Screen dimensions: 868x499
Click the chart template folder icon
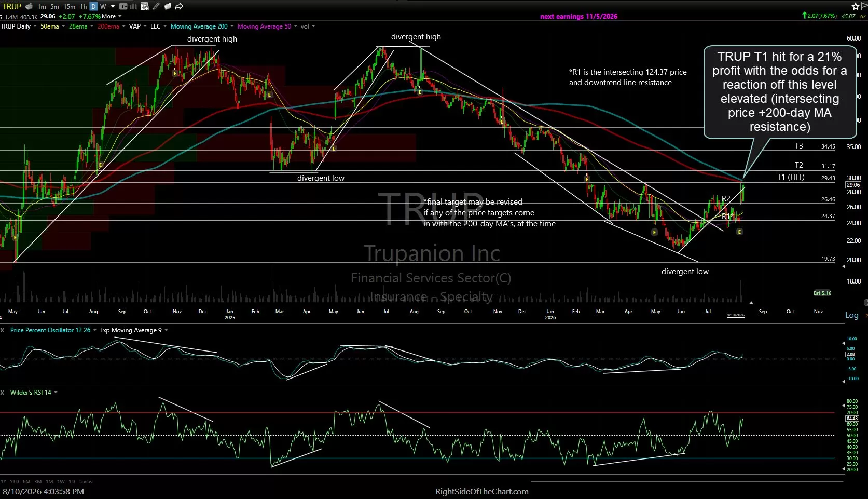[167, 6]
